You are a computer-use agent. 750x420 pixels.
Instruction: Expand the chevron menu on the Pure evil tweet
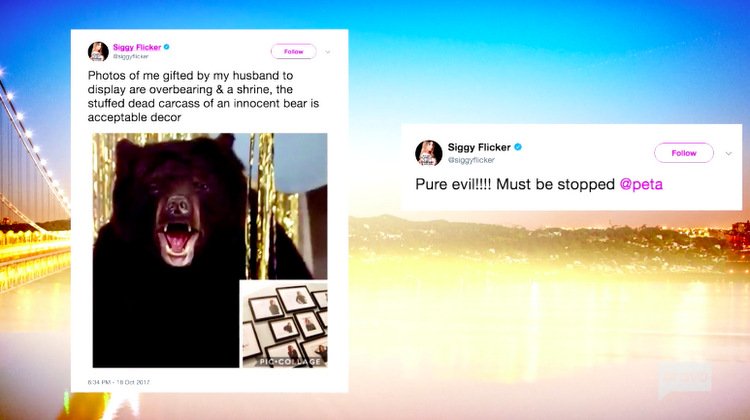(x=728, y=154)
